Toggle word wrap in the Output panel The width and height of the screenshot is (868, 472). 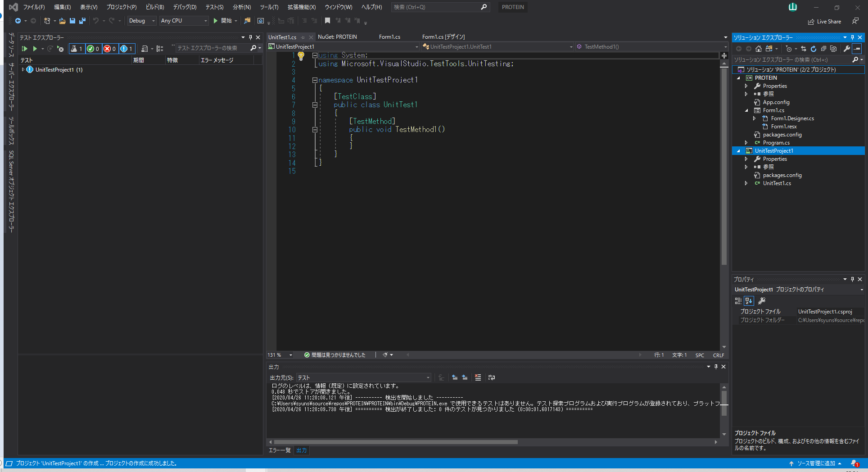492,377
